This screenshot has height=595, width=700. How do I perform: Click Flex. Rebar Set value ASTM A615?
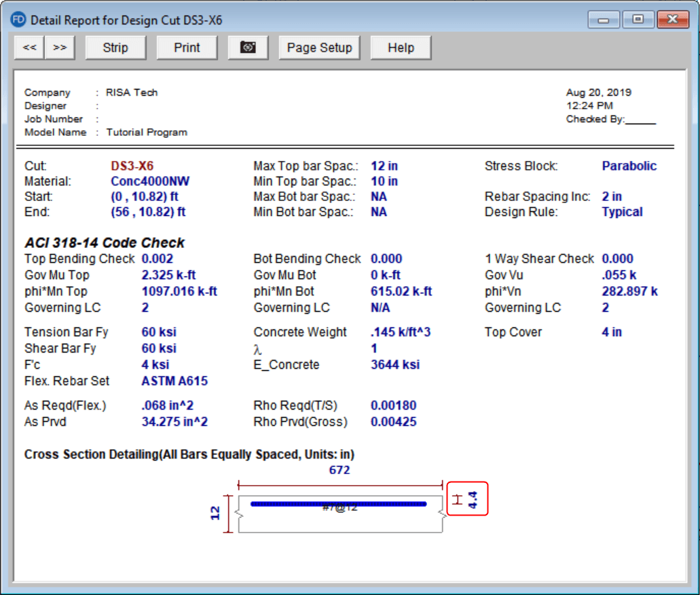click(x=174, y=381)
